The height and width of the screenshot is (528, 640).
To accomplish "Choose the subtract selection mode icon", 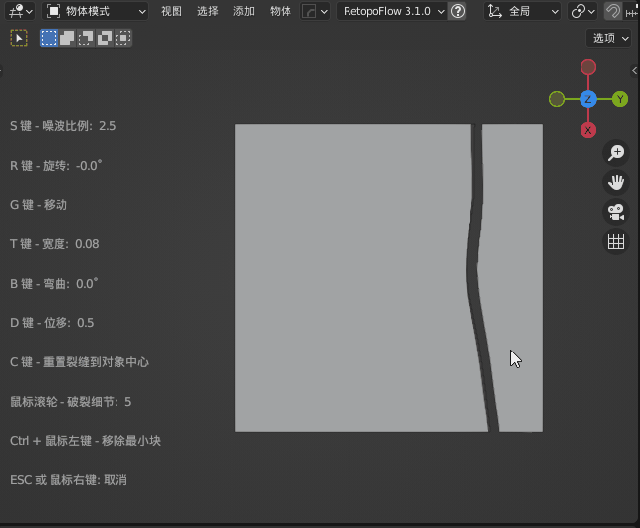I will [86, 38].
